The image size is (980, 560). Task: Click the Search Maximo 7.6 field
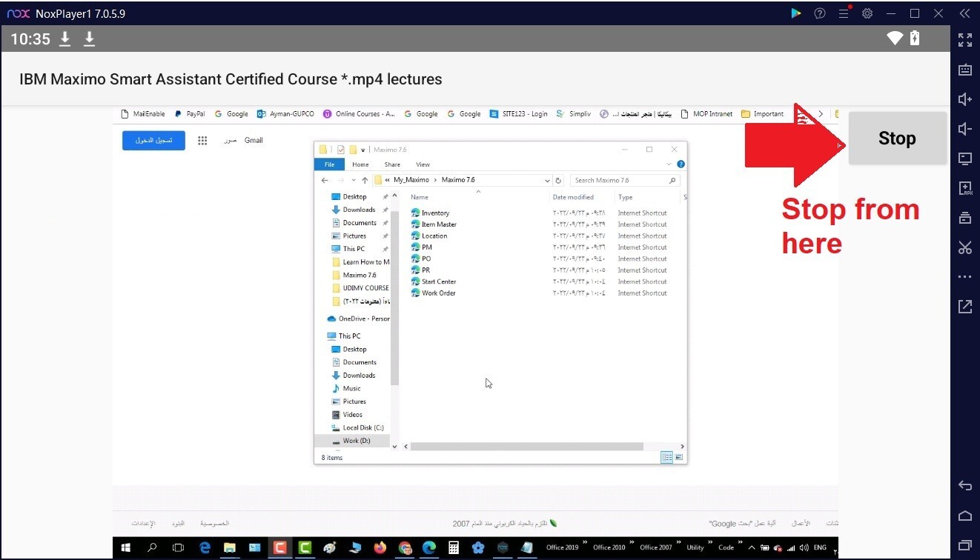tap(623, 180)
